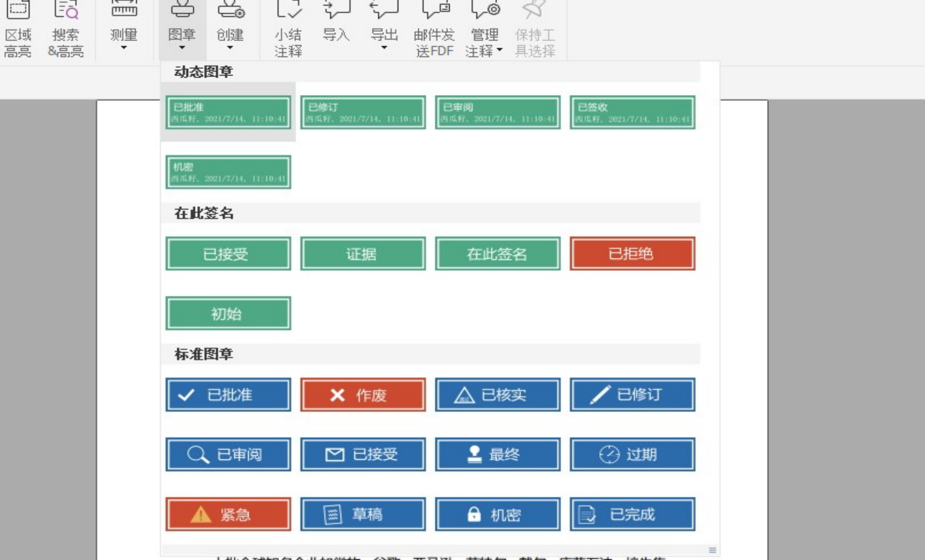The image size is (925, 560).
Task: Apply the 已完成 standard stamp
Action: coord(632,514)
